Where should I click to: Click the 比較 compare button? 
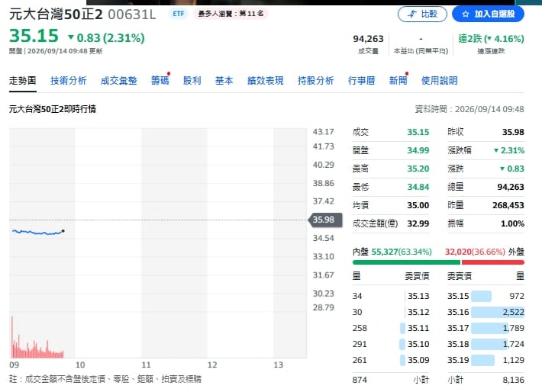click(x=422, y=14)
